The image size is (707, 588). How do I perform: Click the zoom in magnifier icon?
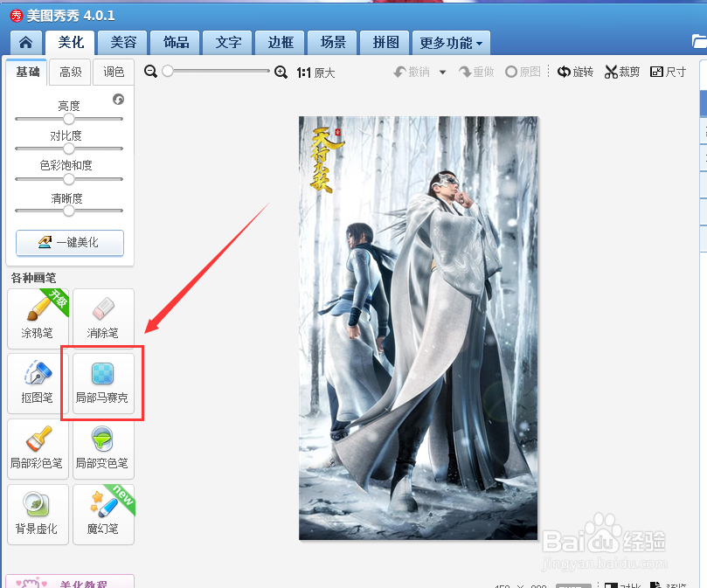(281, 72)
